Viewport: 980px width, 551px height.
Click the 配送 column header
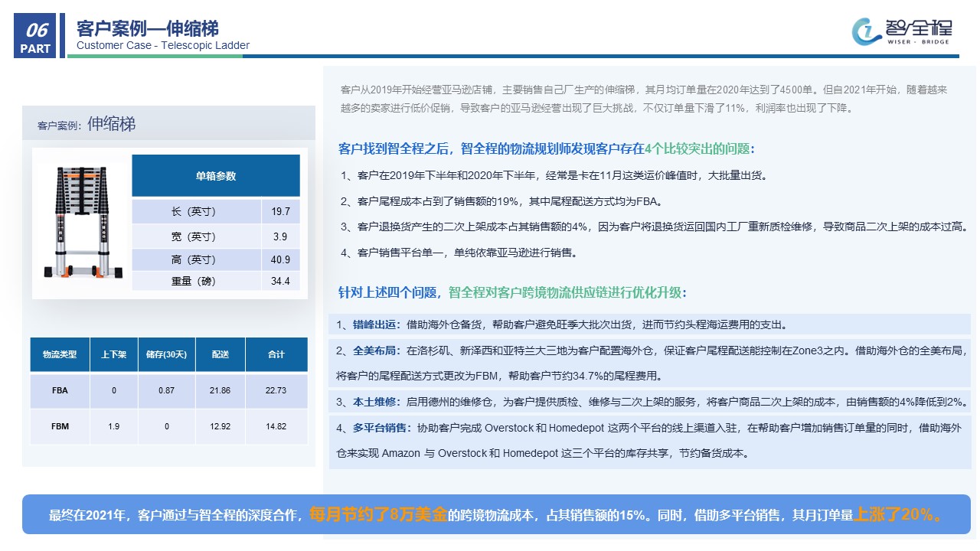point(220,354)
